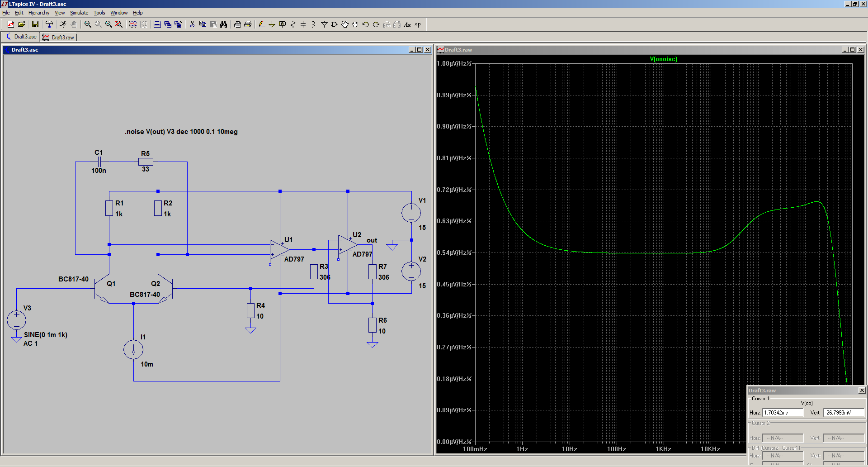Click Cursor 1 Vert value field
Image resolution: width=868 pixels, height=467 pixels.
844,413
